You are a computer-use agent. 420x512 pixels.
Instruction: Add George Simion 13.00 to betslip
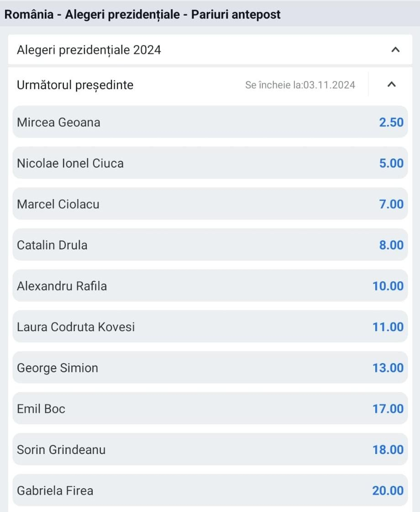[210, 368]
